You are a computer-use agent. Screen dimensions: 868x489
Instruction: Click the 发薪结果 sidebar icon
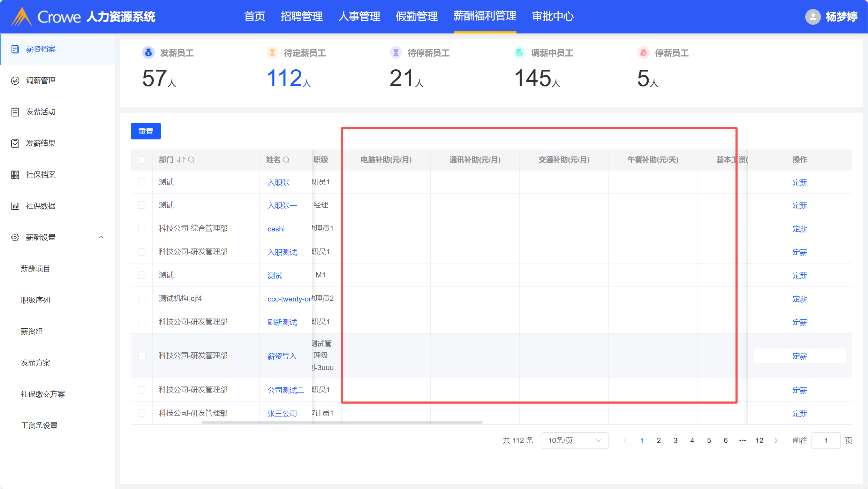(x=15, y=143)
